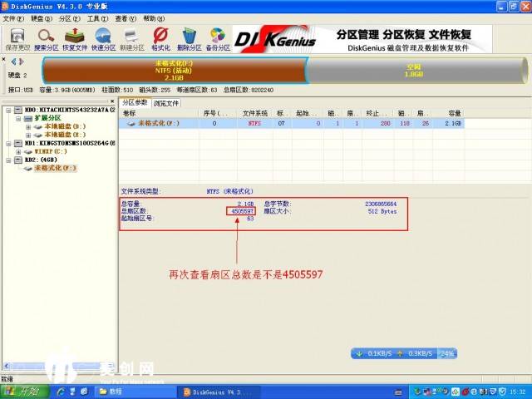Select the 未格式化(F:) item in the disk tree

tap(54, 168)
